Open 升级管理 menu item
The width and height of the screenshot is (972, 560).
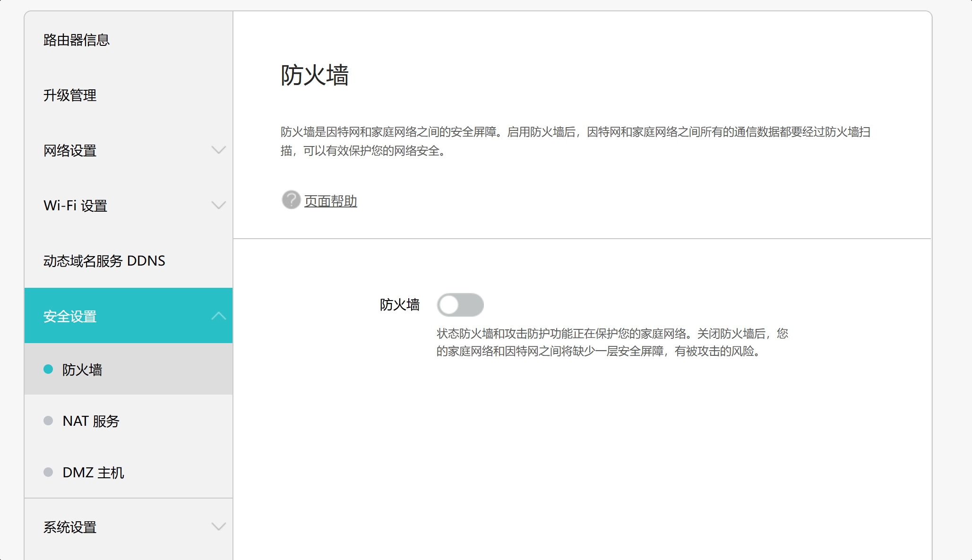pos(70,95)
